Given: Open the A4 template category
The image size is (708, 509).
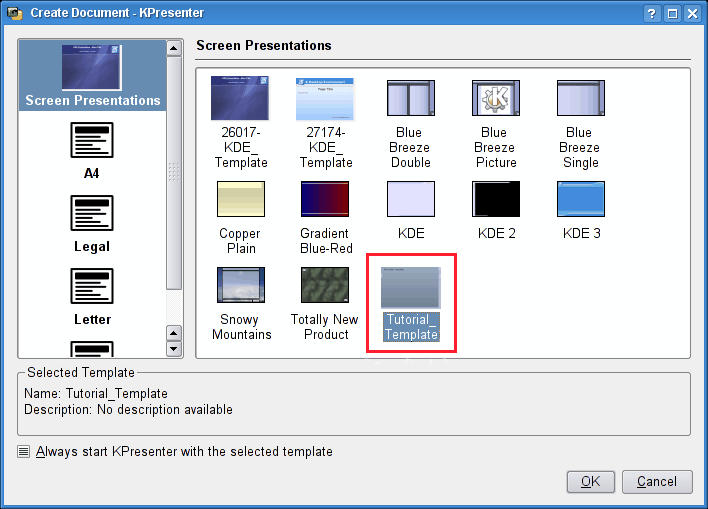Looking at the screenshot, I should [92, 141].
